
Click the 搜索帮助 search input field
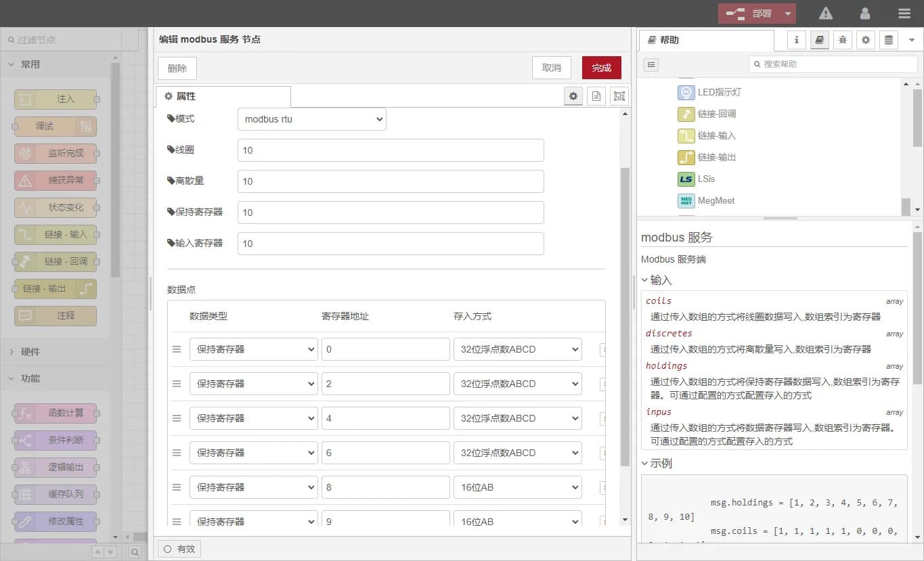tap(832, 64)
